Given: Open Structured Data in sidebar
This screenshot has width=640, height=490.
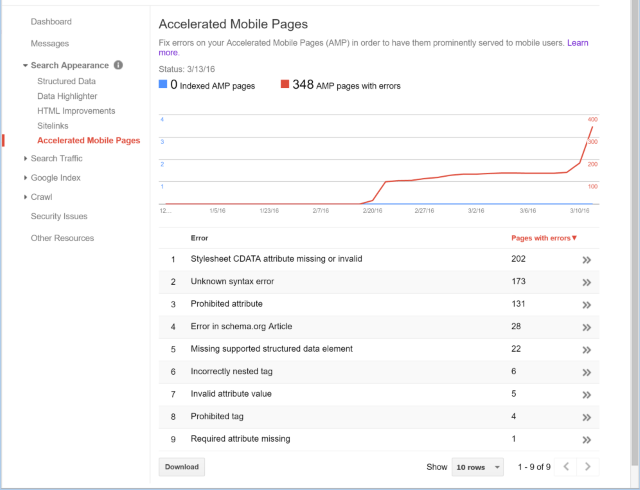Looking at the screenshot, I should point(67,81).
